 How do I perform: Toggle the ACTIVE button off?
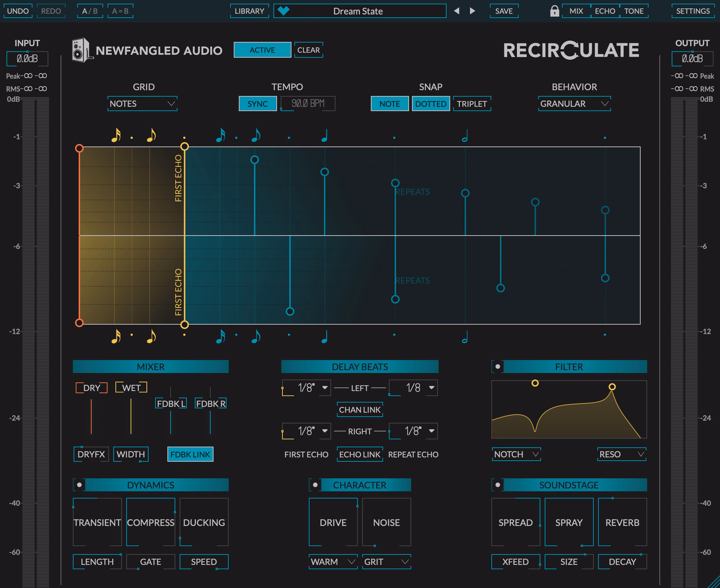tap(262, 50)
